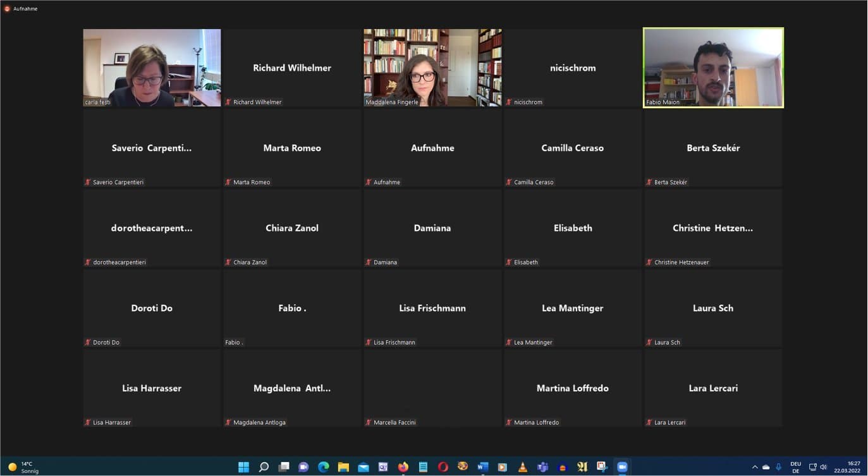The image size is (868, 476).
Task: Click the red recording indicator icon
Action: coord(7,9)
